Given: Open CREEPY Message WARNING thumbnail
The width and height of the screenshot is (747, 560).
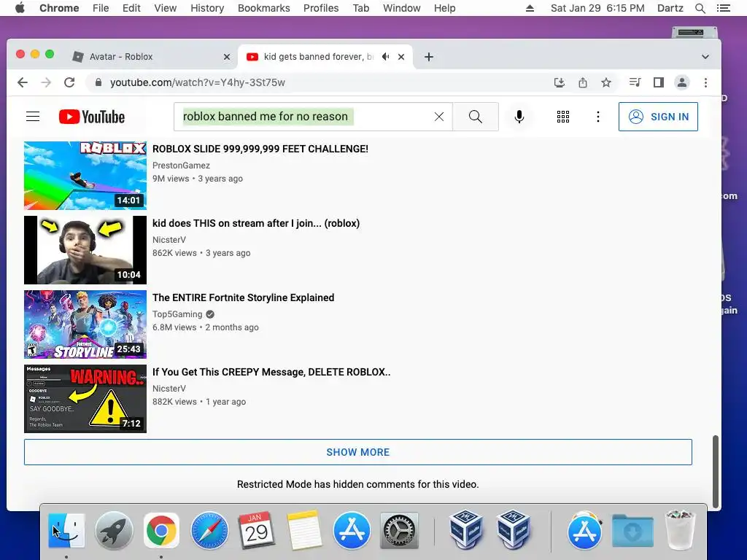Looking at the screenshot, I should pos(85,399).
